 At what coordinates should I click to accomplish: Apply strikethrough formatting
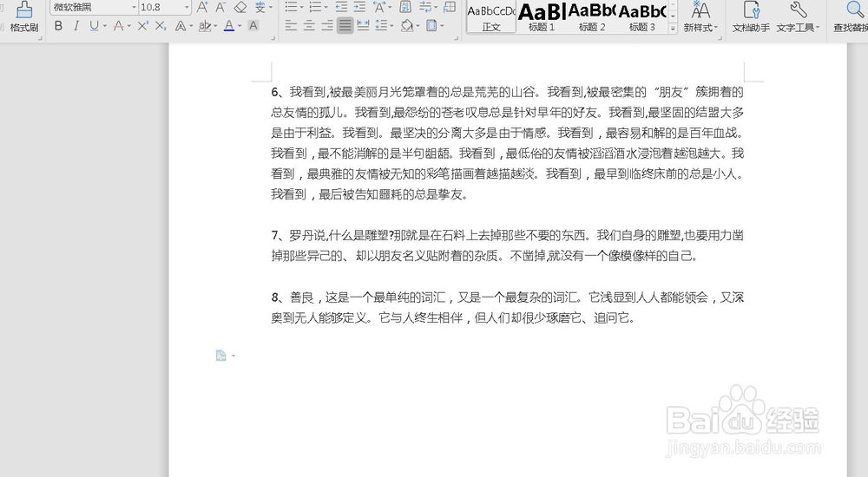point(118,25)
